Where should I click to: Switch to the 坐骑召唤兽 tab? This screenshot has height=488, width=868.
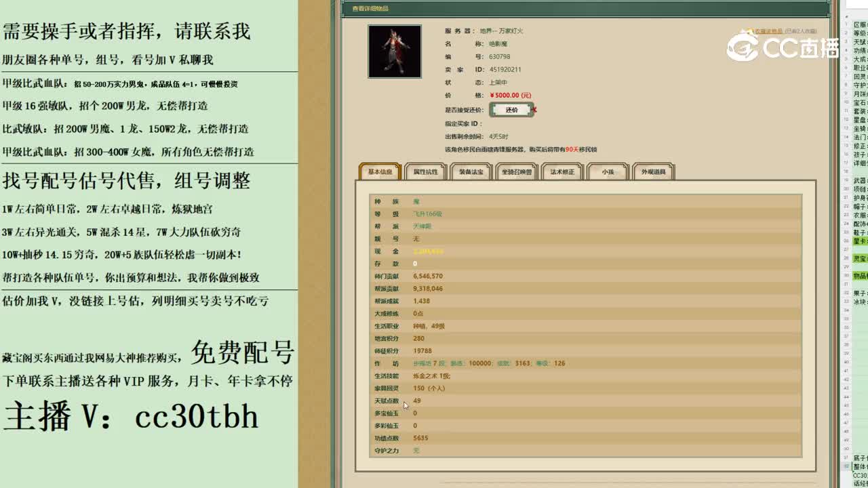coord(517,171)
